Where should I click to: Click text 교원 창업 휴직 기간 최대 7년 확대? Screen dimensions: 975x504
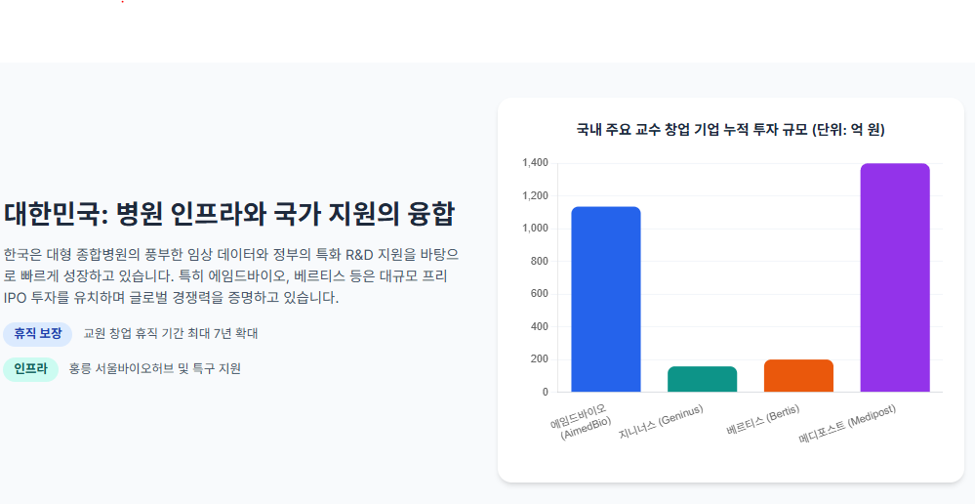click(171, 334)
